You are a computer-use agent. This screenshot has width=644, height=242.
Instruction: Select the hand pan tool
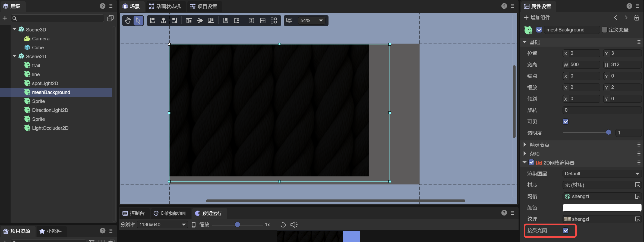point(128,21)
